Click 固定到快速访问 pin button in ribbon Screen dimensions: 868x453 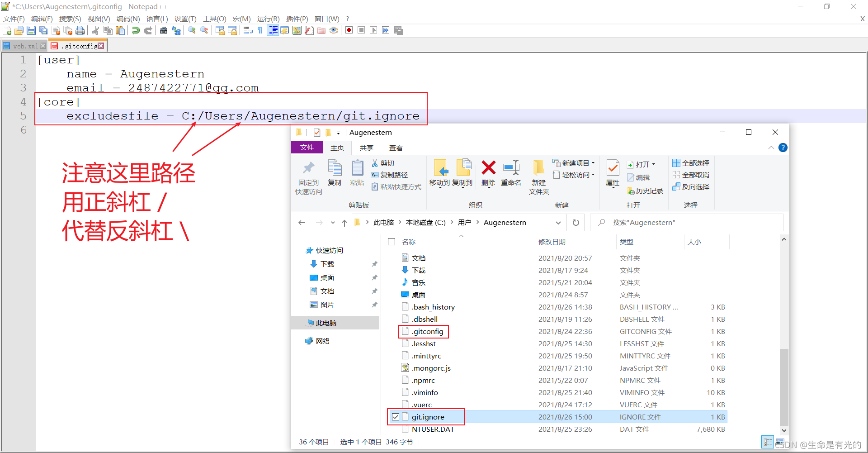pos(309,178)
